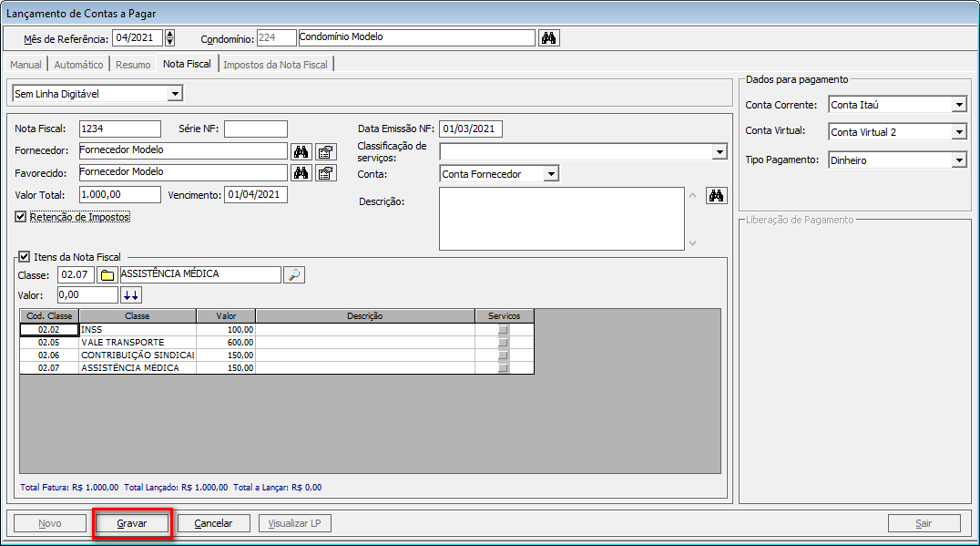Open Tipo Pagamento Dinheiro dropdown
This screenshot has height=546, width=980.
959,160
